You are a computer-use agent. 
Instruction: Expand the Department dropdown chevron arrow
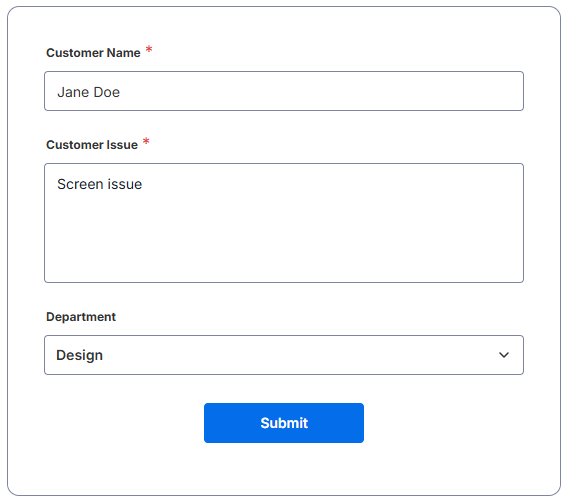504,355
